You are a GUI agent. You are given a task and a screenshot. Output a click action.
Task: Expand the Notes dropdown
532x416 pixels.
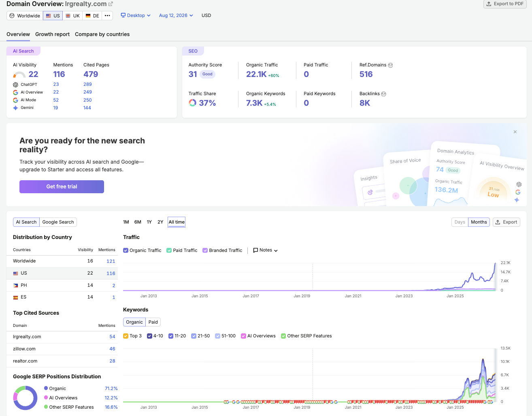tap(266, 250)
